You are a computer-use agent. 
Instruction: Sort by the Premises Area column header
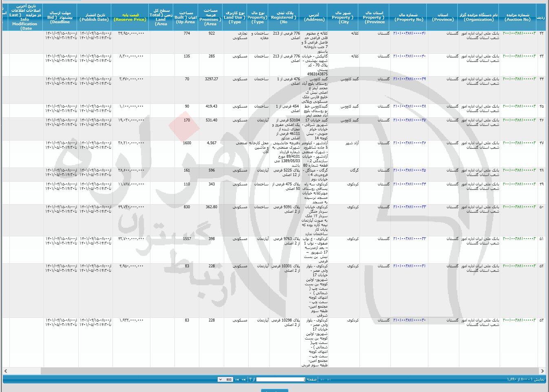click(211, 17)
